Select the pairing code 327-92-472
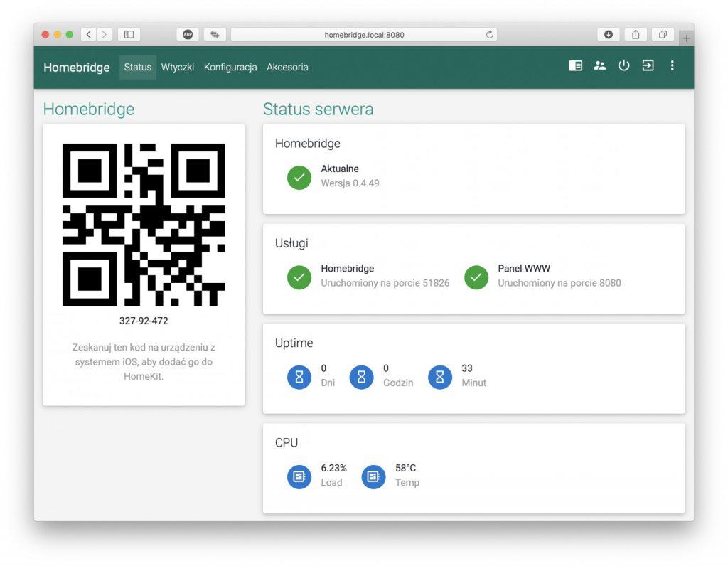Viewport: 728px width, 566px height. coord(144,321)
